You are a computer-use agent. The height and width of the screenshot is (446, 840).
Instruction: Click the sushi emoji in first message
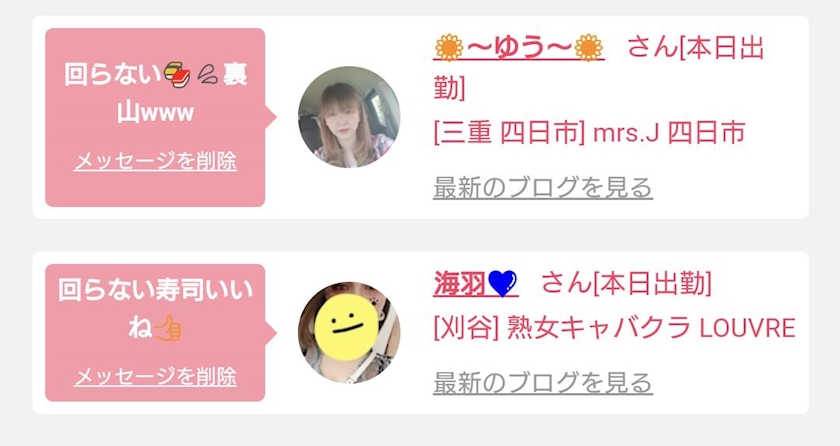(177, 74)
